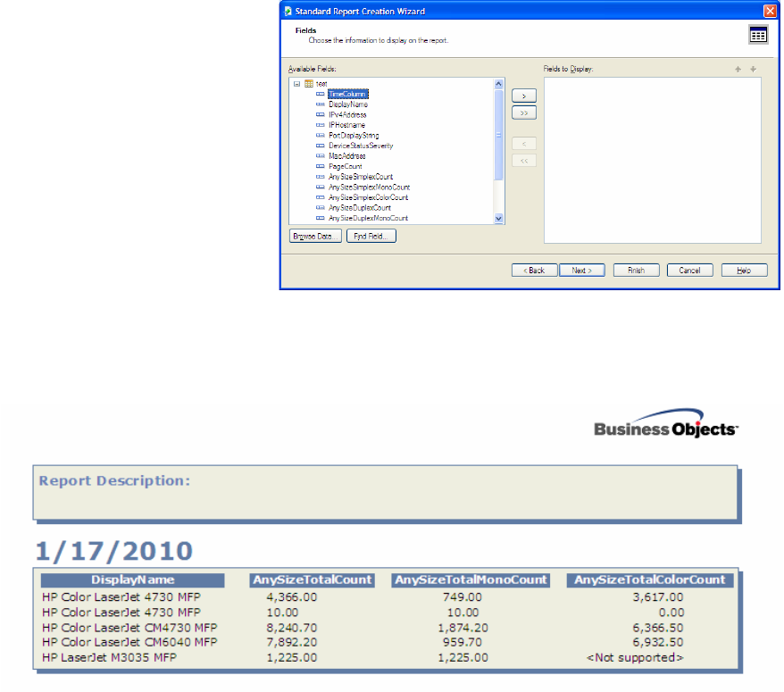Image resolution: width=784 pixels, height=692 pixels.
Task: Select the MacAddress field
Action: click(347, 156)
